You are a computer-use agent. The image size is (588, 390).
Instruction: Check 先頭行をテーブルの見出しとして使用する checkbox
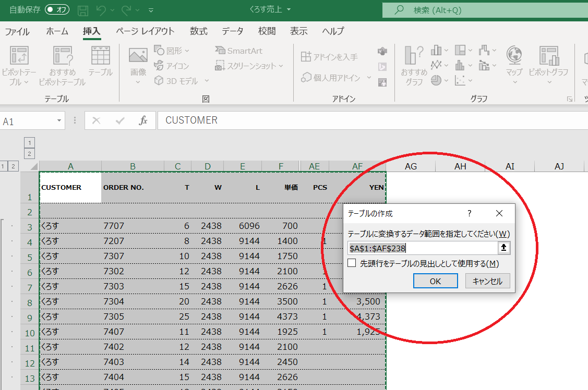click(x=352, y=263)
